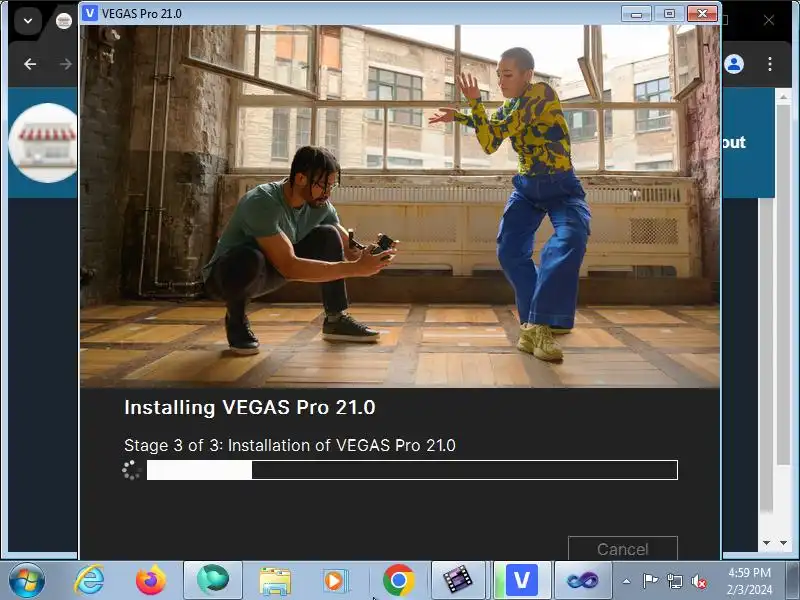800x600 pixels.
Task: Click the store logo on the Chrome page
Action: tap(44, 143)
